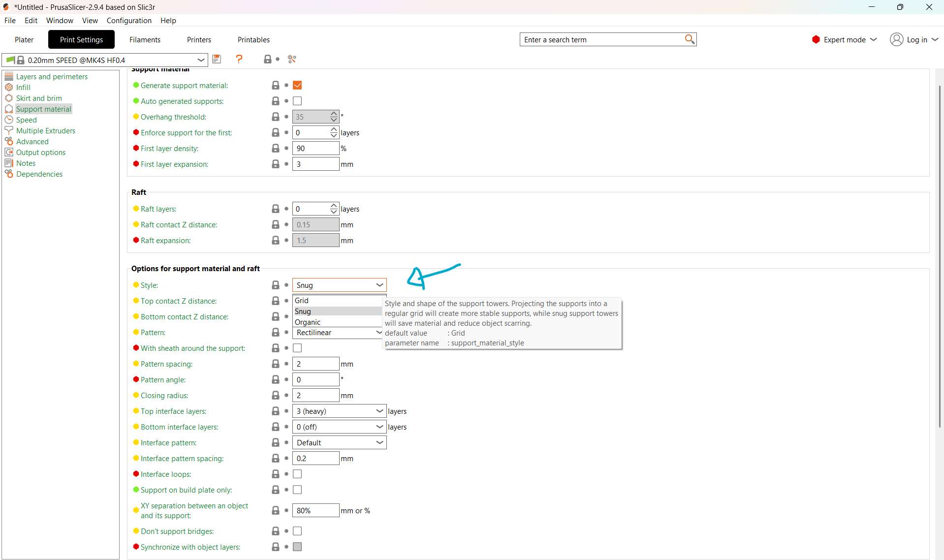Click lock icon for First layer density

pyautogui.click(x=276, y=148)
